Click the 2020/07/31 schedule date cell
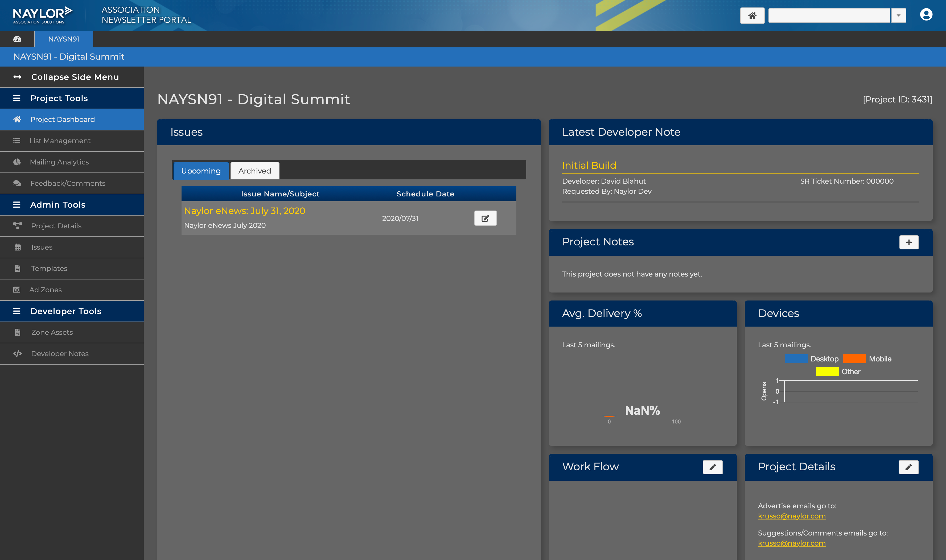Image resolution: width=946 pixels, height=560 pixels. pos(400,219)
